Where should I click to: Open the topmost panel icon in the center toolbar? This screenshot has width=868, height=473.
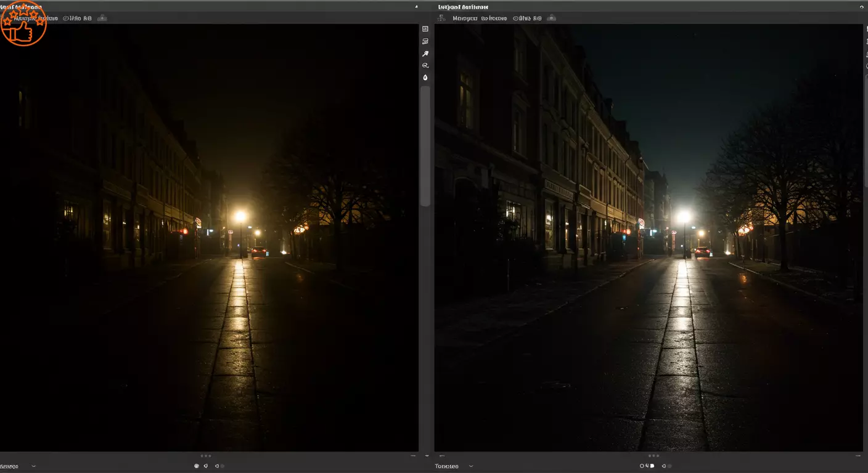[425, 29]
